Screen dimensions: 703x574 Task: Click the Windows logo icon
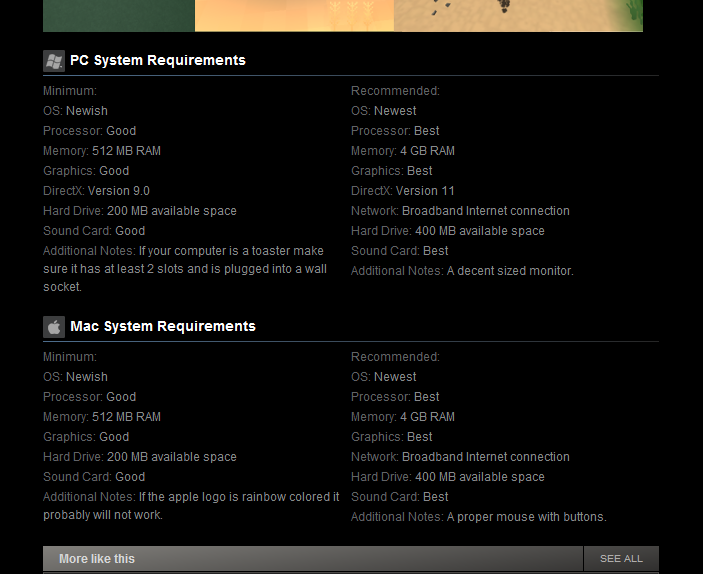54,61
